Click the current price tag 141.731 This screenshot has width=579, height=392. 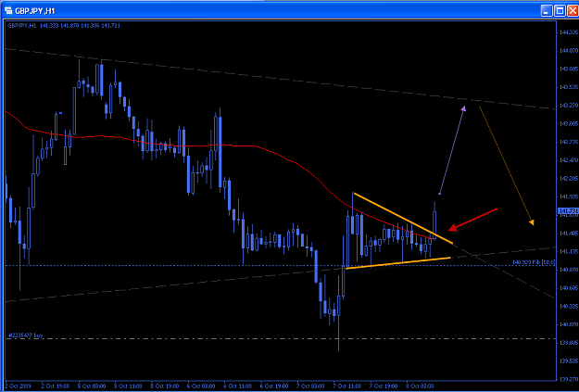(568, 210)
